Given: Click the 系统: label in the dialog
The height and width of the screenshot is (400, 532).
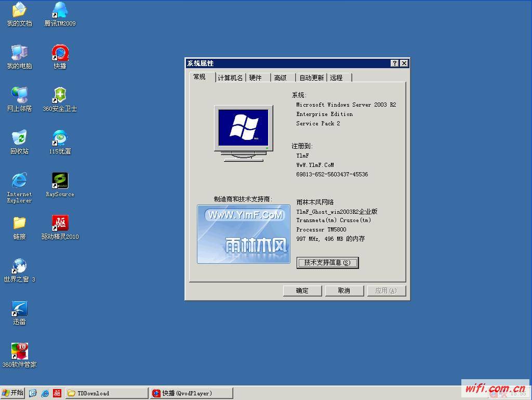Looking at the screenshot, I should click(x=299, y=95).
